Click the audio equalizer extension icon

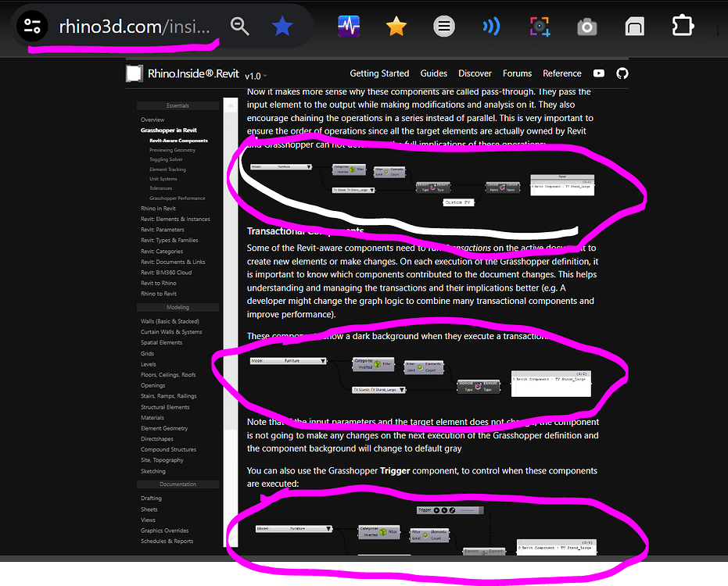pos(349,25)
